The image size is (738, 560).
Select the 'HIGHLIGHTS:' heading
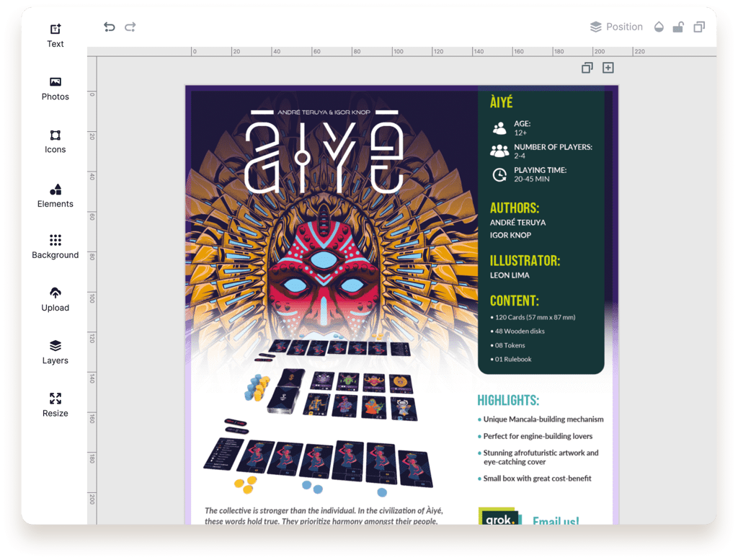pos(508,401)
